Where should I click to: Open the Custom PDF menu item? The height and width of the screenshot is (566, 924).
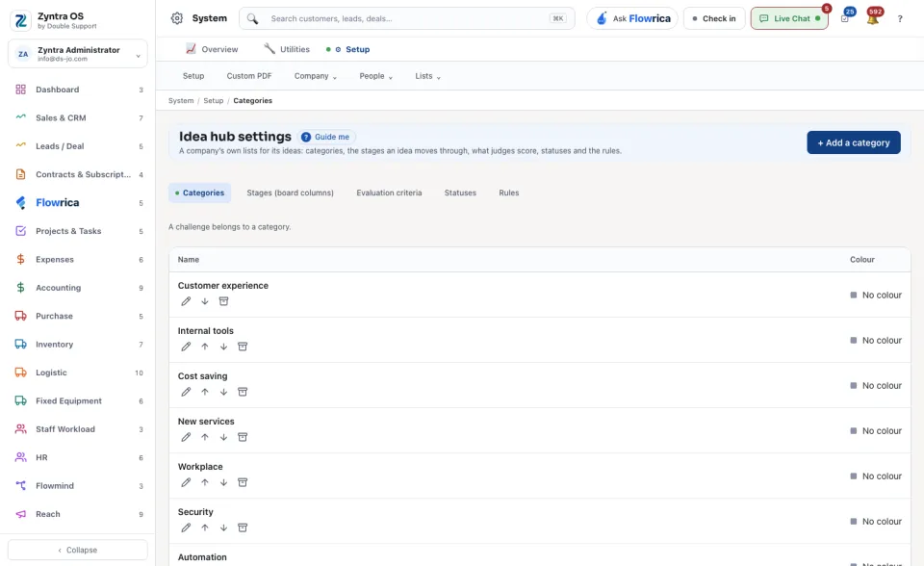(249, 76)
